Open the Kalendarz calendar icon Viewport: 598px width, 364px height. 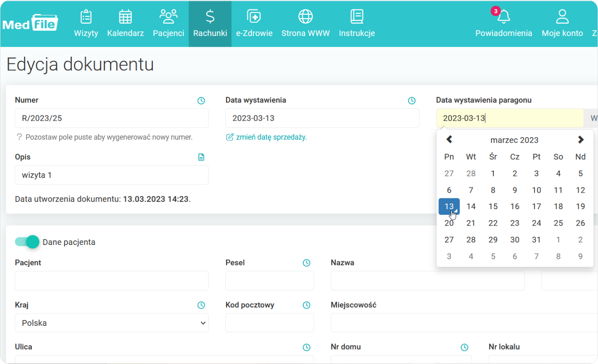click(x=125, y=17)
